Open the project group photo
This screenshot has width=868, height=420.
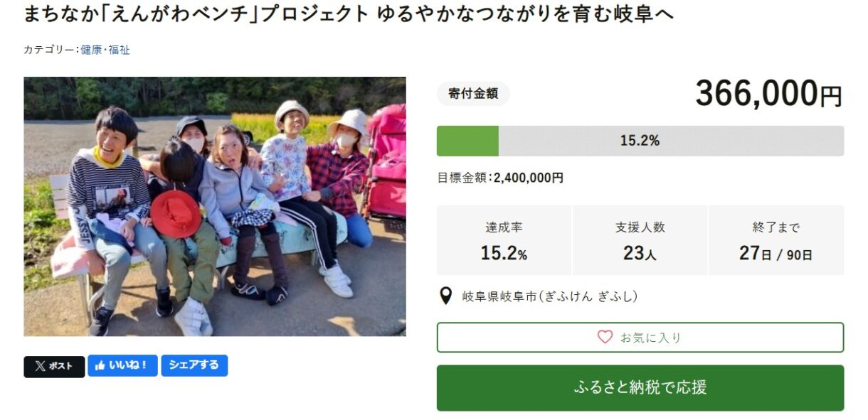click(x=215, y=206)
